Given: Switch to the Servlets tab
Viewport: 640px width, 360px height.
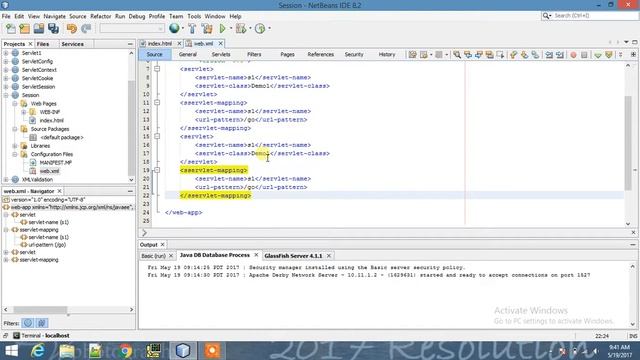Looking at the screenshot, I should click(x=221, y=54).
